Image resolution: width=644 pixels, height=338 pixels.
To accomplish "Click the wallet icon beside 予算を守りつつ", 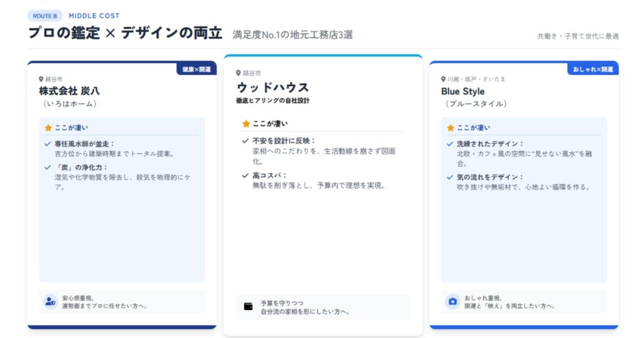I will pyautogui.click(x=248, y=307).
